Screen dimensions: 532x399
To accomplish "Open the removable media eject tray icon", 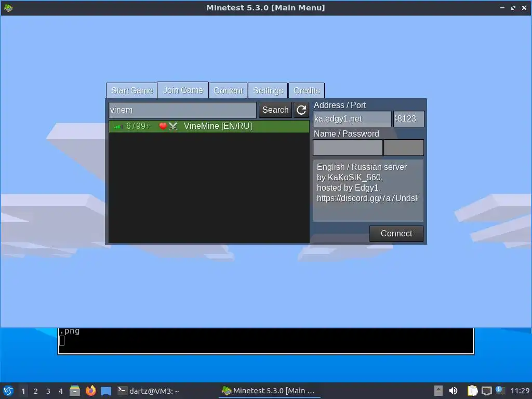I will click(438, 391).
